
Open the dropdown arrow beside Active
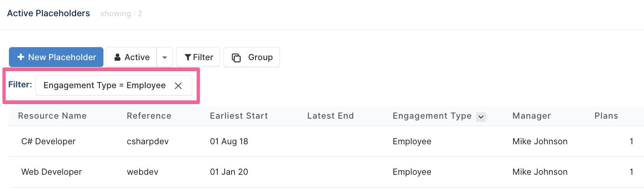(x=165, y=57)
